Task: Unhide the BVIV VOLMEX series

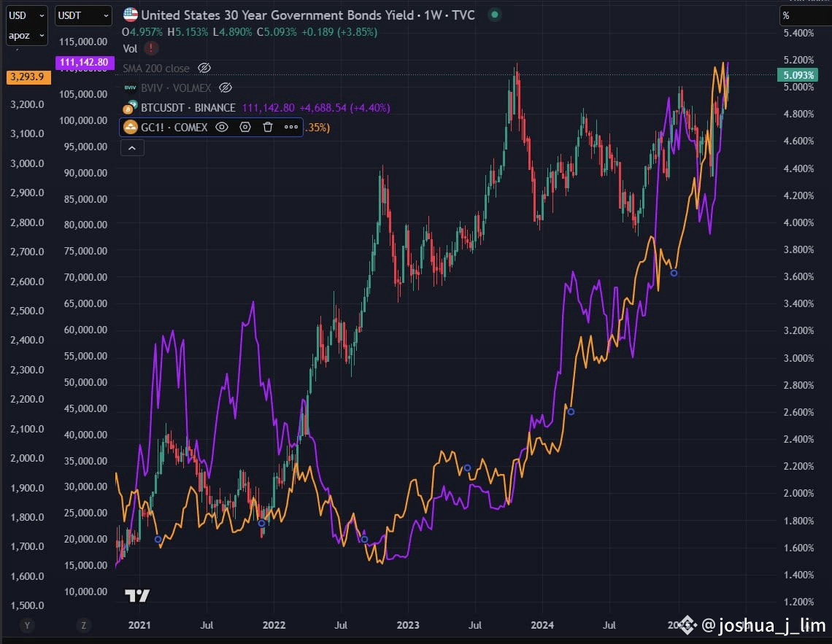Action: (x=226, y=88)
